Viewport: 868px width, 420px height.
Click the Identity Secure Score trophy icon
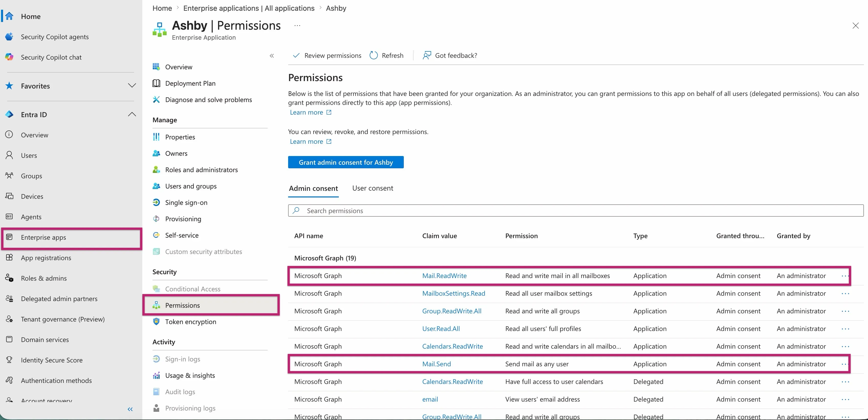(x=9, y=360)
